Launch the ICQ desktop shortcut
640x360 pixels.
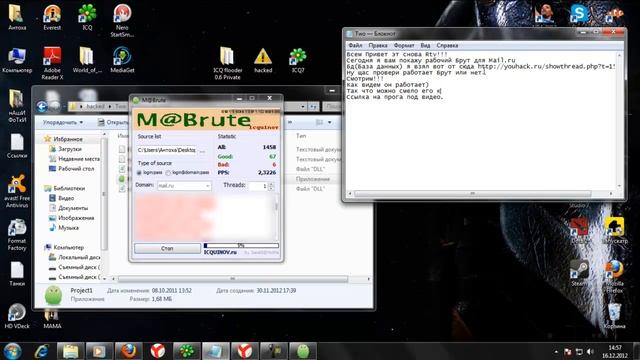tap(87, 17)
